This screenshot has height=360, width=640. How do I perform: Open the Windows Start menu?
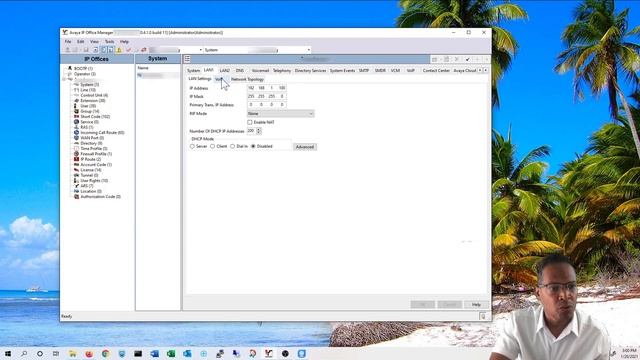click(x=7, y=353)
